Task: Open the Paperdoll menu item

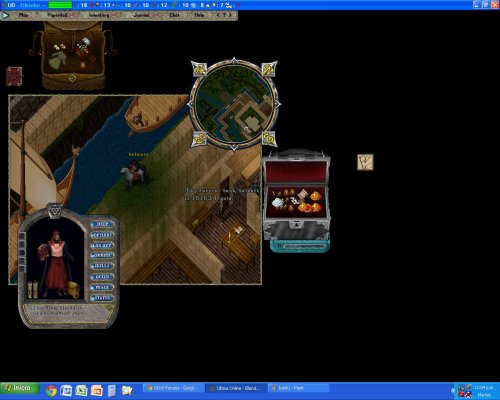Action: coord(57,15)
